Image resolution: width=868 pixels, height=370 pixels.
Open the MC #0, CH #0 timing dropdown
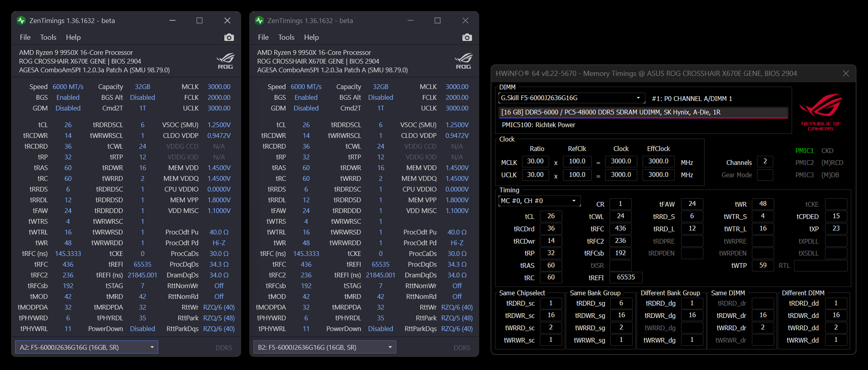point(539,201)
